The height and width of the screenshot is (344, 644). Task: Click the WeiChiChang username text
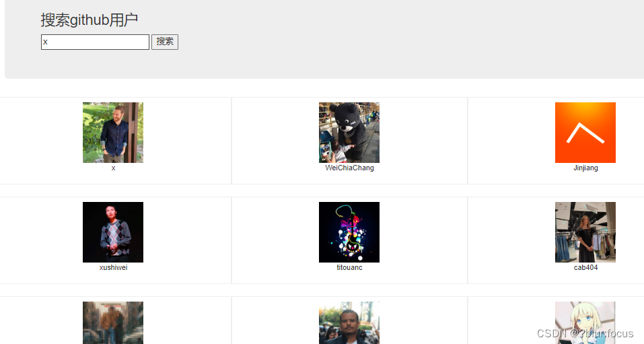coord(349,168)
